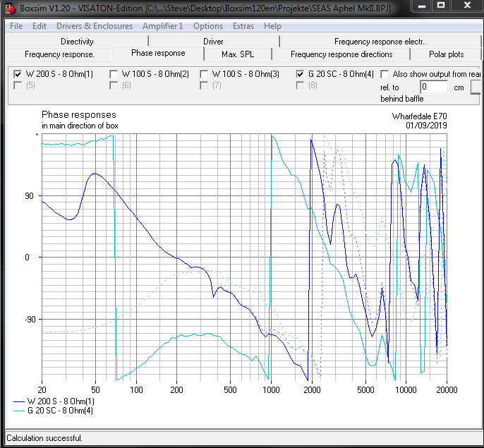Viewport: 484px width, 448px height.
Task: Open the Amplifier 1 menu
Action: pyautogui.click(x=163, y=26)
